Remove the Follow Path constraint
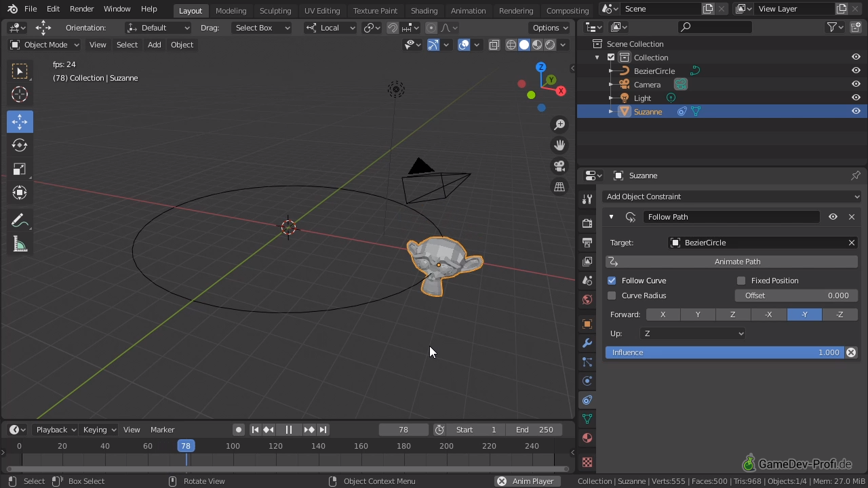 (x=852, y=217)
